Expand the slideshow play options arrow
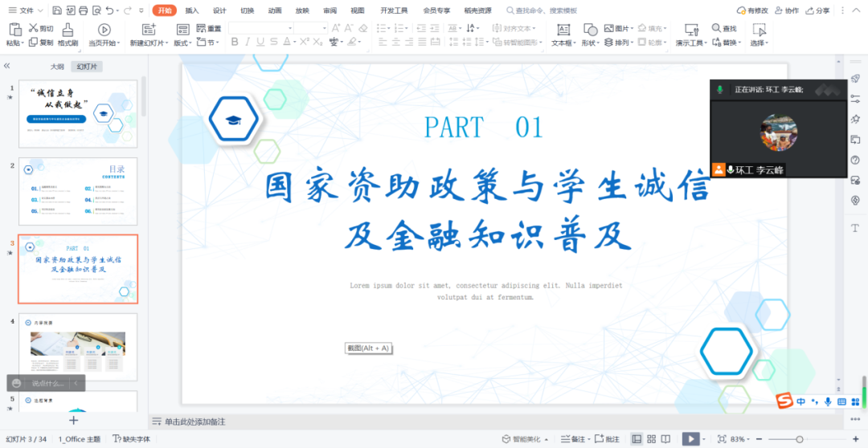The width and height of the screenshot is (868, 448). click(703, 439)
